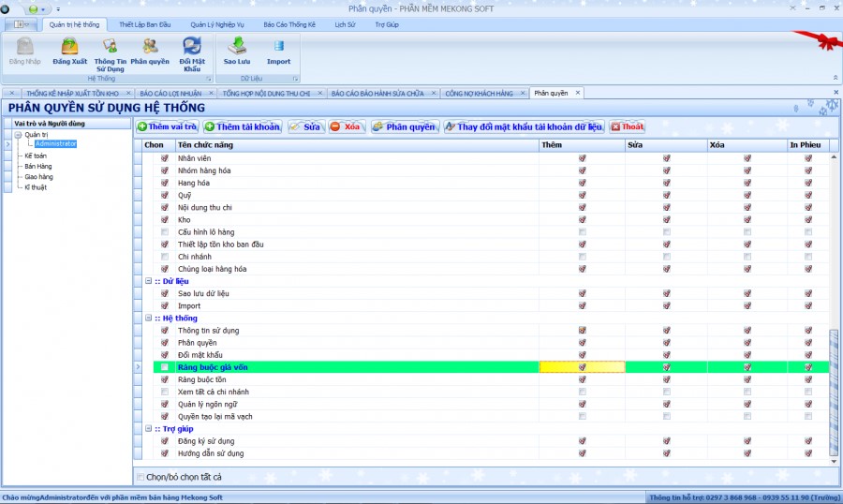843x504 pixels.
Task: Click the Hệ Thống group launcher icon
Action: pos(209,79)
